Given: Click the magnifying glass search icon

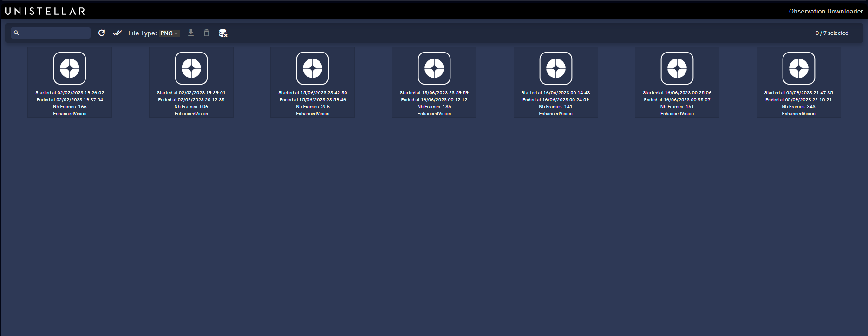Looking at the screenshot, I should tap(16, 33).
